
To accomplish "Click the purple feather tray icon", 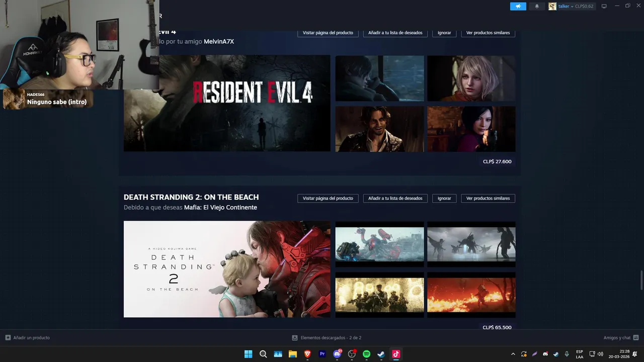I will pos(535,354).
